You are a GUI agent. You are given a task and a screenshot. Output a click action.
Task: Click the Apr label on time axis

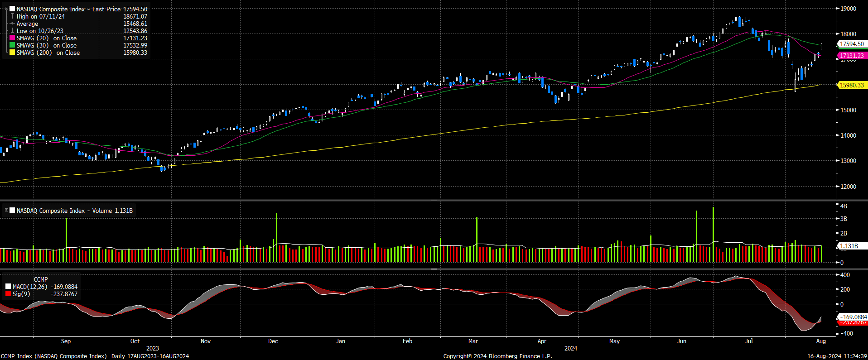pos(542,341)
